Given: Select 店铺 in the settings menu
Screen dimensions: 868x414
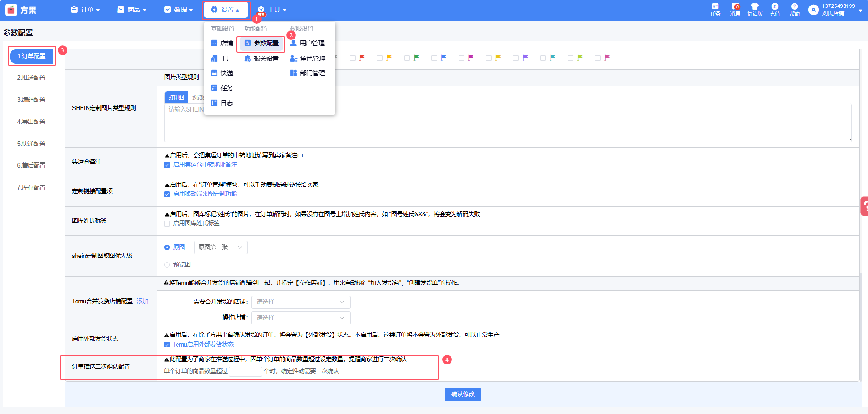Looking at the screenshot, I should point(222,43).
